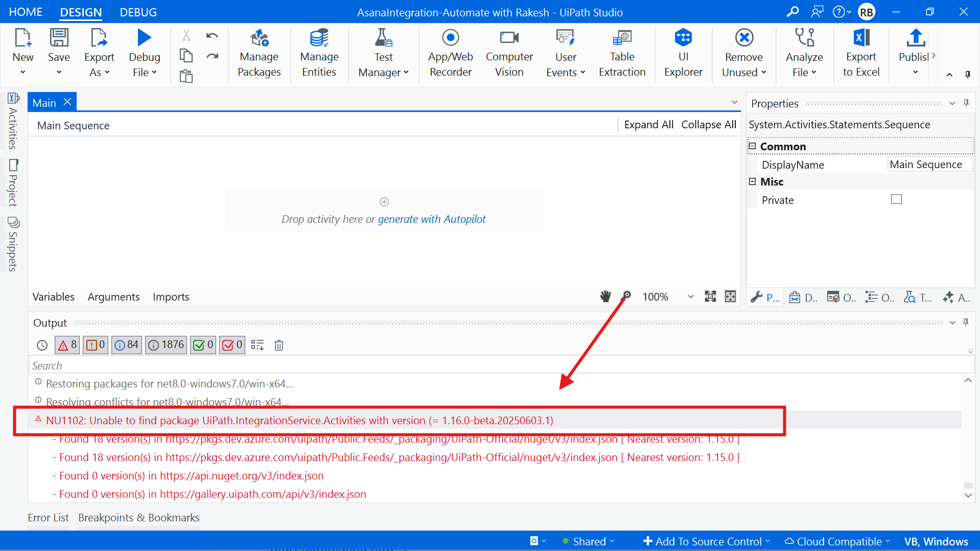This screenshot has height=551, width=980.
Task: Toggle the overview panel icon
Action: click(x=731, y=296)
